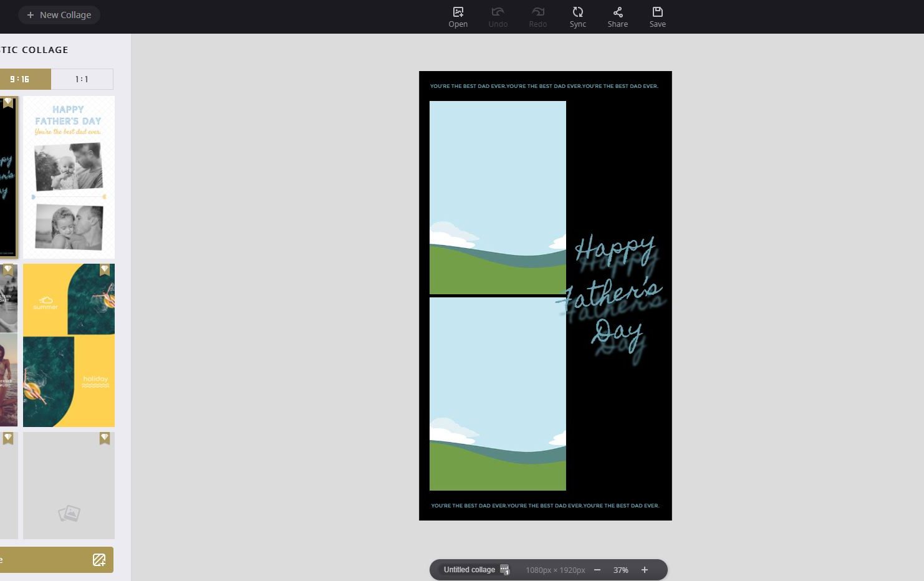Click the Redo arrow icon
Viewport: 924px width, 581px height.
click(x=537, y=12)
